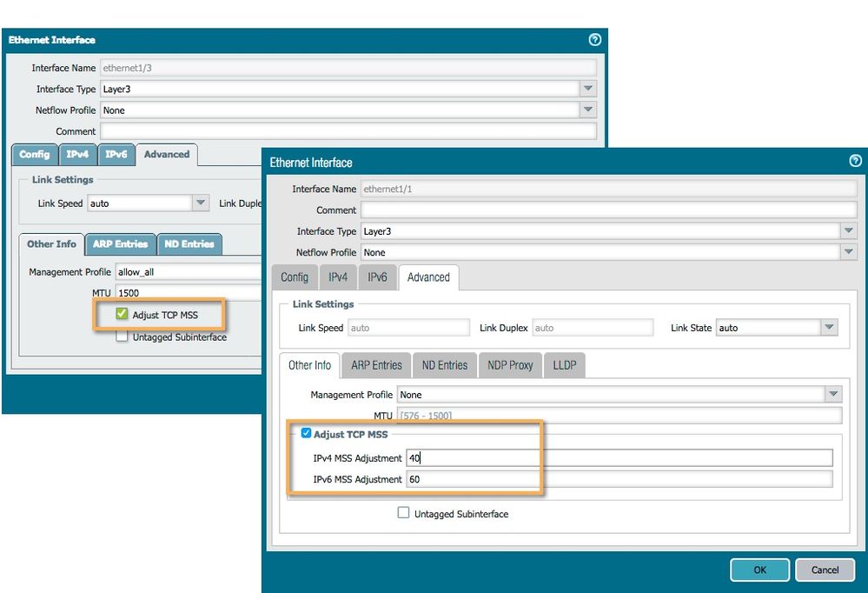Open ARP Entries tab in back ethernet1/3 dialog

click(120, 243)
